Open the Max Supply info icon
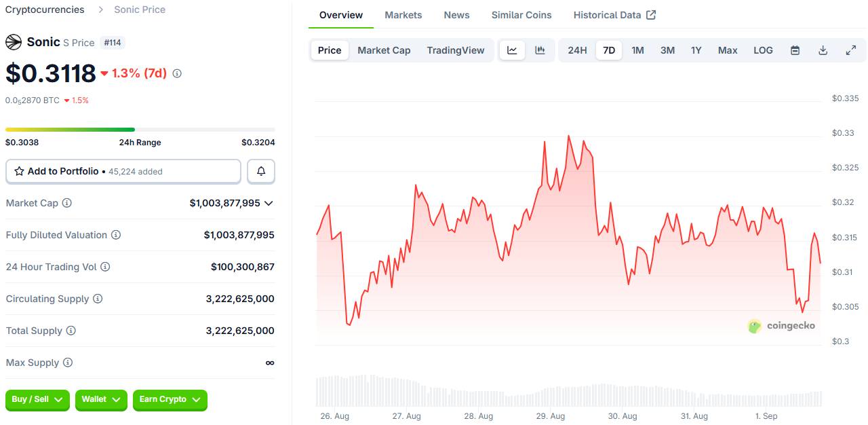The width and height of the screenshot is (868, 425). tap(68, 363)
